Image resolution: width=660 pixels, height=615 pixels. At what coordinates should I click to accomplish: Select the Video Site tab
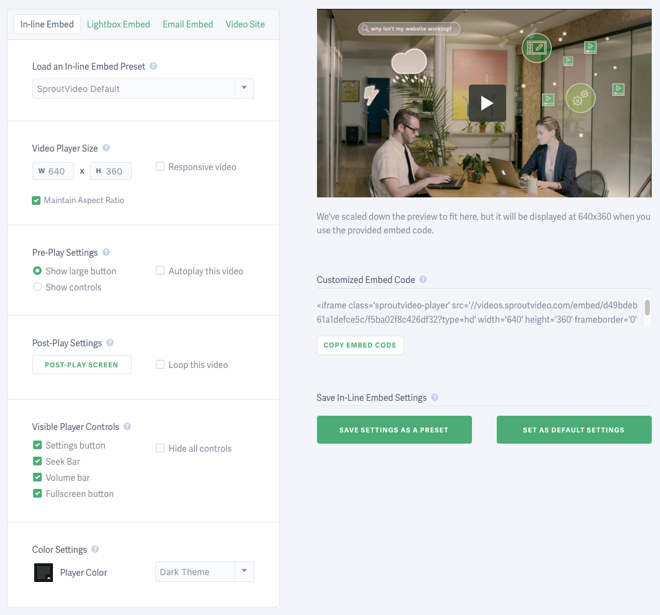245,24
